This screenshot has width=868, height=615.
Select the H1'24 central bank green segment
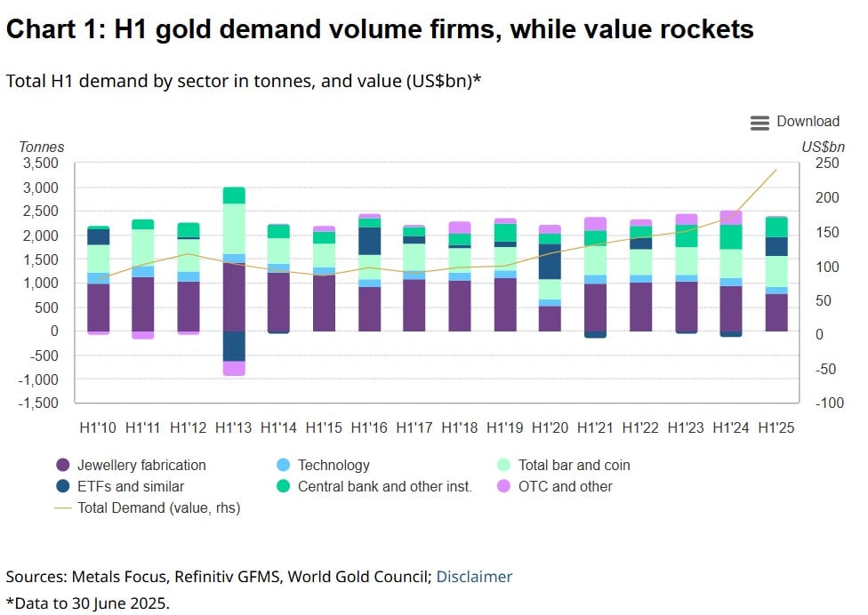731,237
